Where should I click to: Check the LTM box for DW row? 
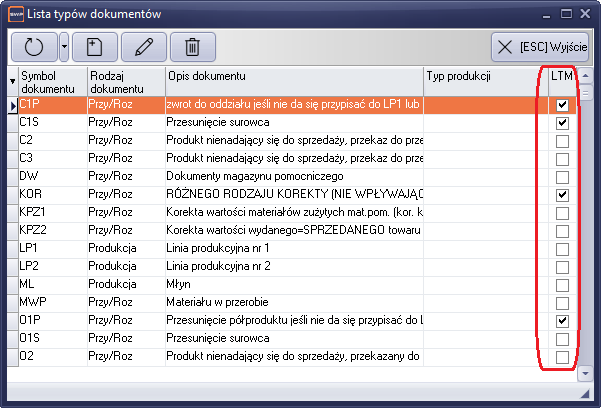pyautogui.click(x=563, y=176)
